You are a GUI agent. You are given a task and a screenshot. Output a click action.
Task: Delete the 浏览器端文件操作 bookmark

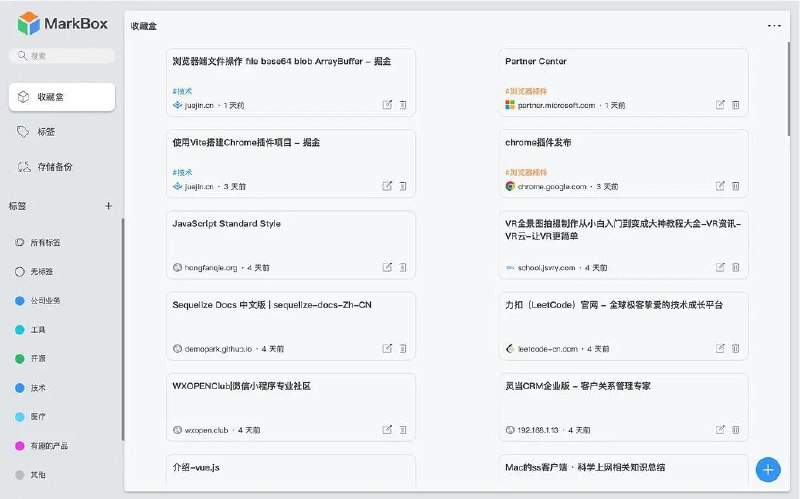point(403,105)
